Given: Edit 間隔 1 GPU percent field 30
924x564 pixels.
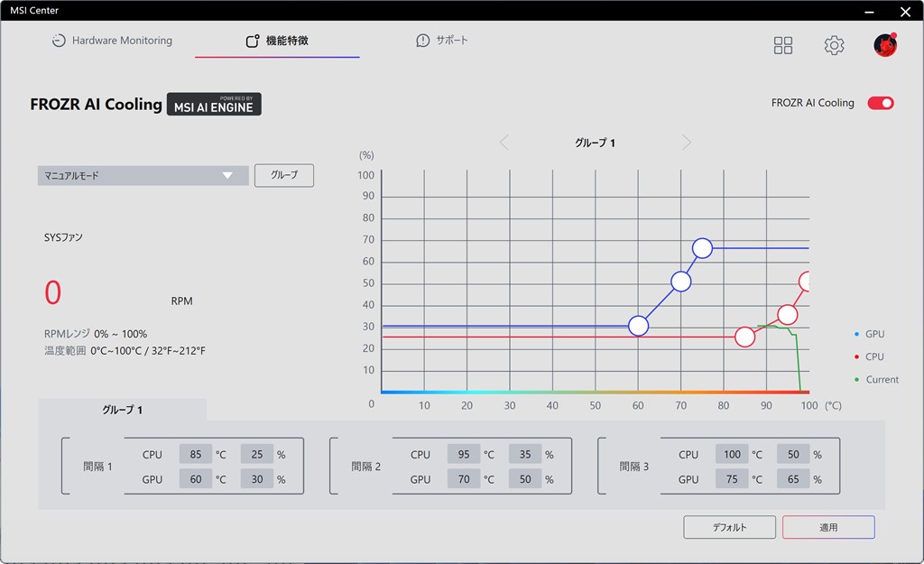Looking at the screenshot, I should point(257,479).
